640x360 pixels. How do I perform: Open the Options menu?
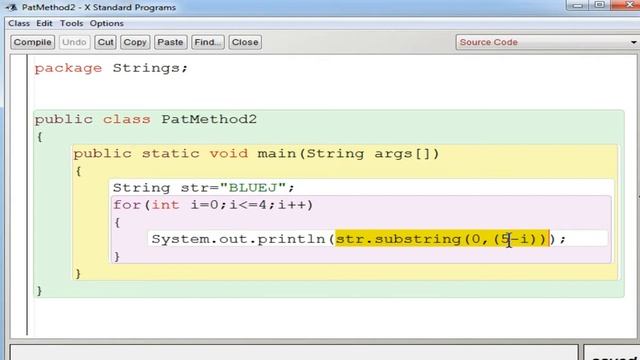107,23
